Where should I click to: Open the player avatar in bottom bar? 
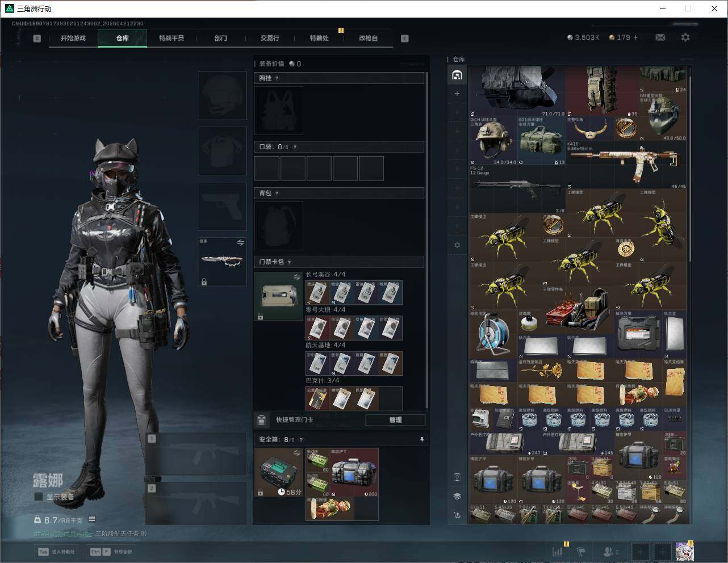click(684, 551)
